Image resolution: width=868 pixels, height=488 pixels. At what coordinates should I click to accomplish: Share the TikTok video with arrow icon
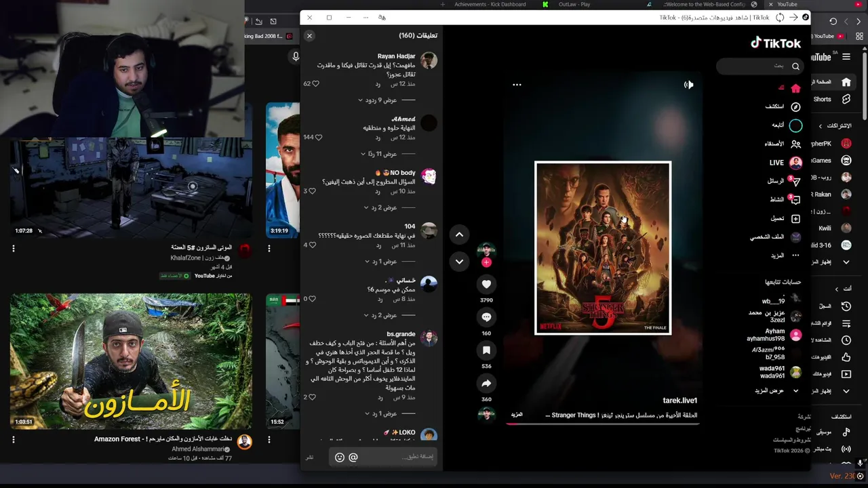[486, 384]
